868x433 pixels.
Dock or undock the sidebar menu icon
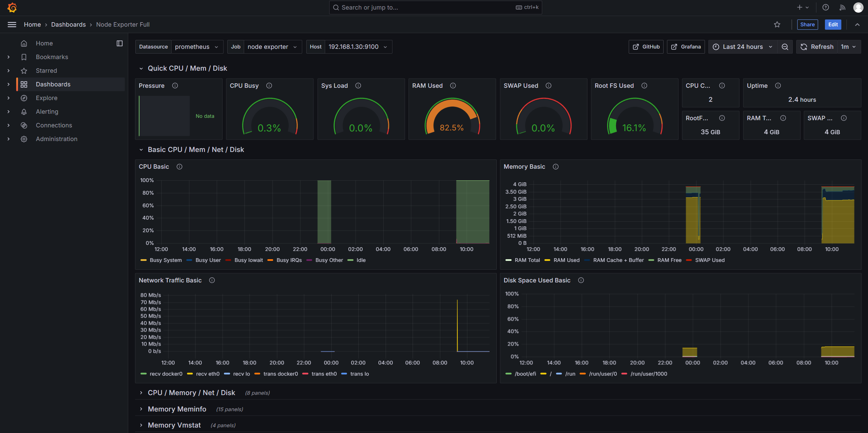[120, 43]
